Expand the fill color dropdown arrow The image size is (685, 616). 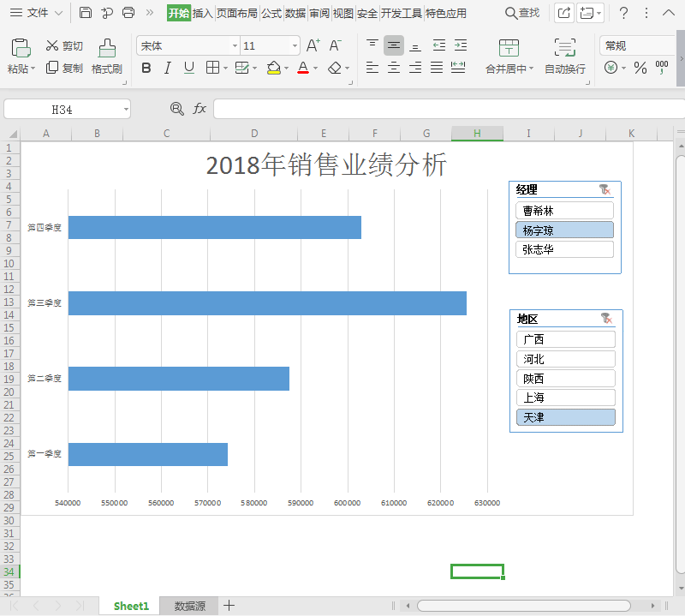287,69
